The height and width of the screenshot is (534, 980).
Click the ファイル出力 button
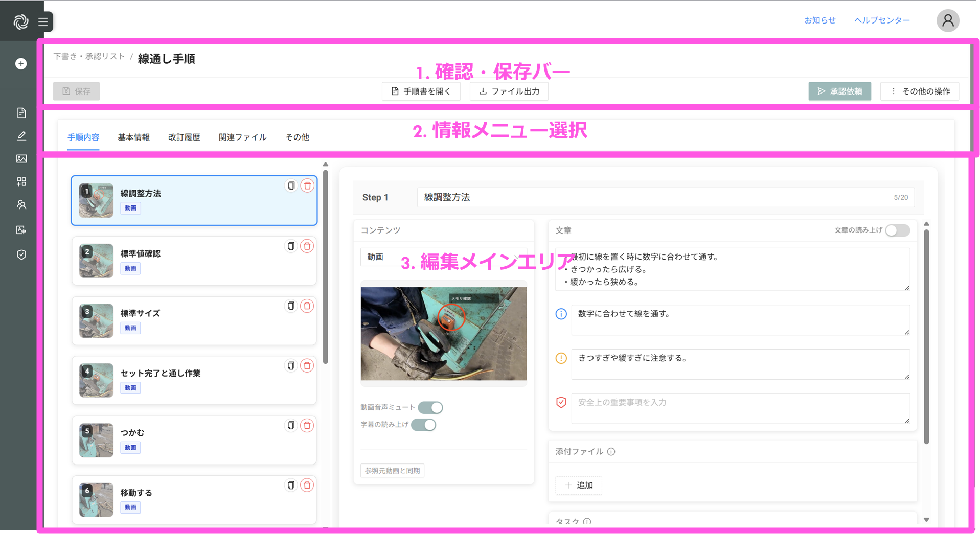[509, 91]
